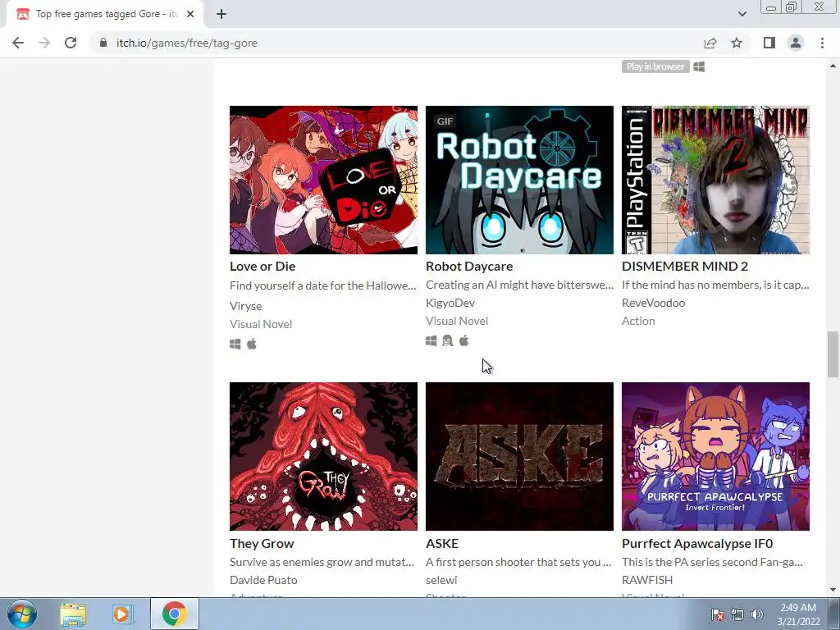
Task: Open the Love or Die title link
Action: [x=262, y=267]
